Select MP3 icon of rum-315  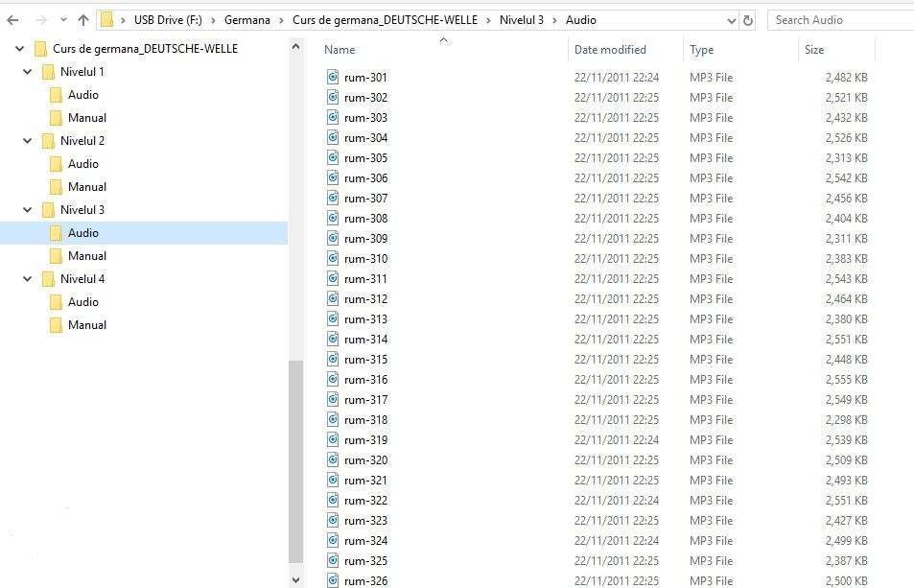point(333,359)
